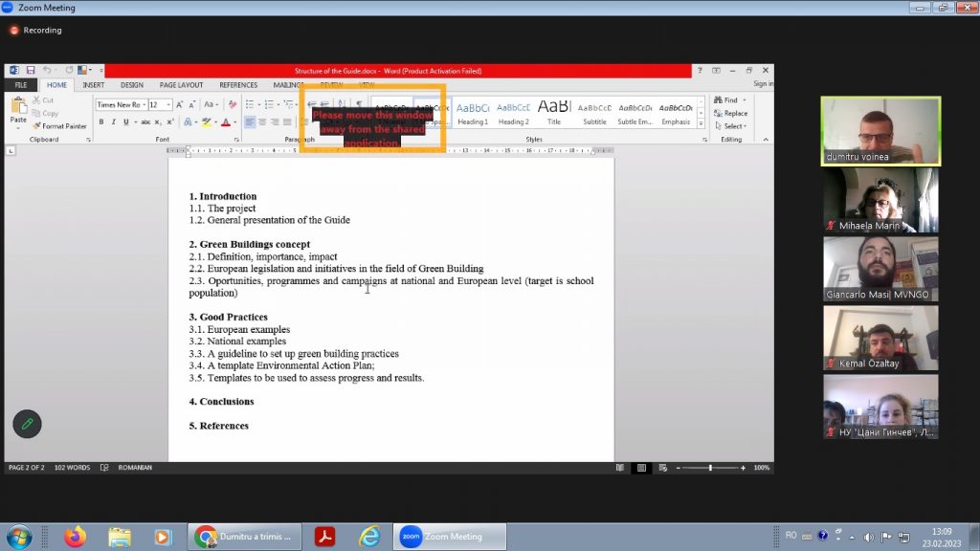The width and height of the screenshot is (980, 551).
Task: Click the Bullets list icon
Action: (x=248, y=104)
